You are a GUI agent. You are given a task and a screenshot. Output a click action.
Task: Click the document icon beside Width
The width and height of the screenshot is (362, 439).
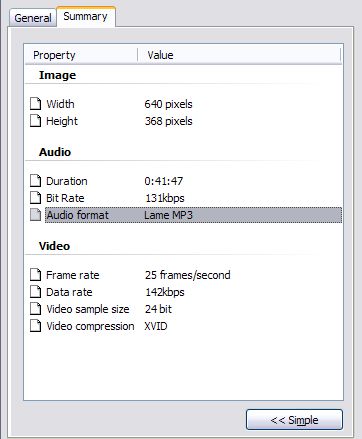(x=36, y=104)
